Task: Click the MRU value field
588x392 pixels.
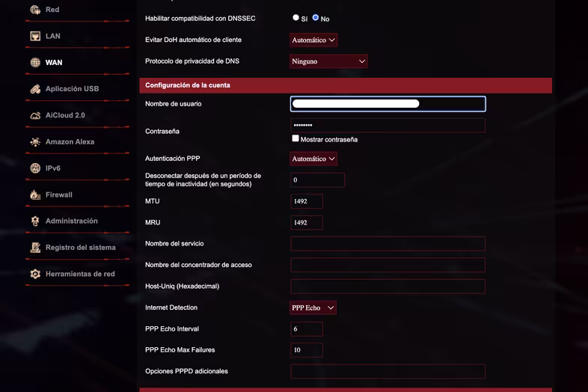Action: pyautogui.click(x=307, y=222)
